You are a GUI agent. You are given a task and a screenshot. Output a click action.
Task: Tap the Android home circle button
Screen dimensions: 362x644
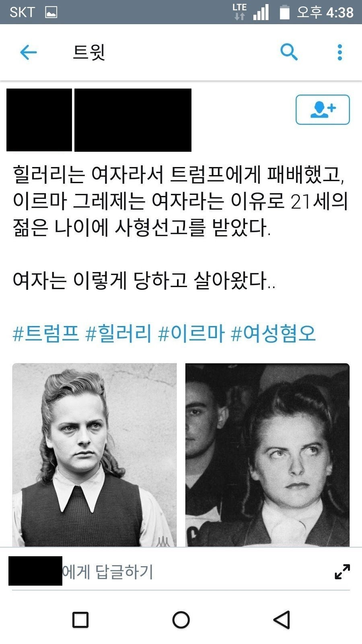pos(181,620)
